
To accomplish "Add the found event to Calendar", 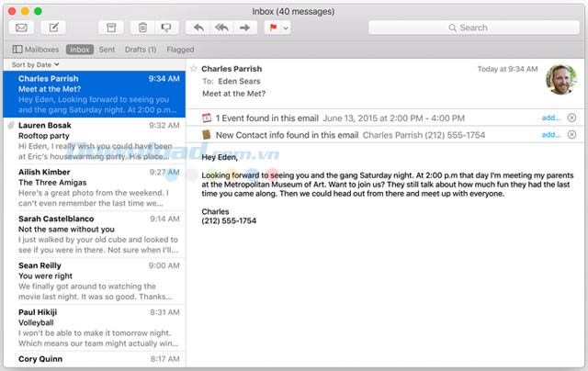I will pyautogui.click(x=551, y=118).
